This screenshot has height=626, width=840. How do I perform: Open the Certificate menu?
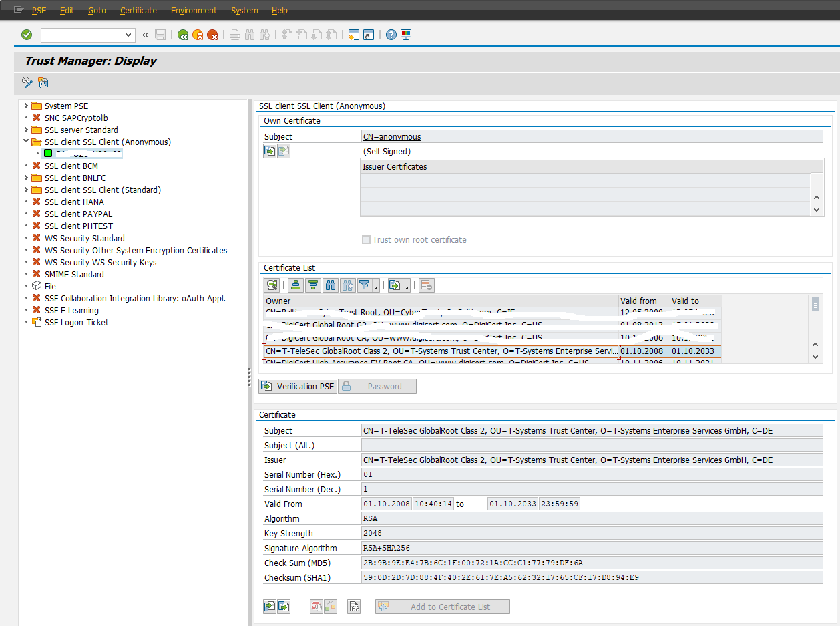click(138, 11)
